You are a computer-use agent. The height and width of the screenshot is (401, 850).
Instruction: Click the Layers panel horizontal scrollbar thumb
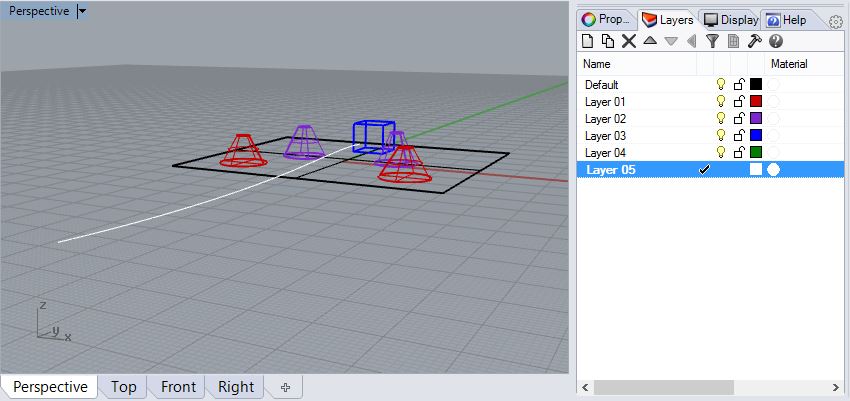[x=664, y=387]
